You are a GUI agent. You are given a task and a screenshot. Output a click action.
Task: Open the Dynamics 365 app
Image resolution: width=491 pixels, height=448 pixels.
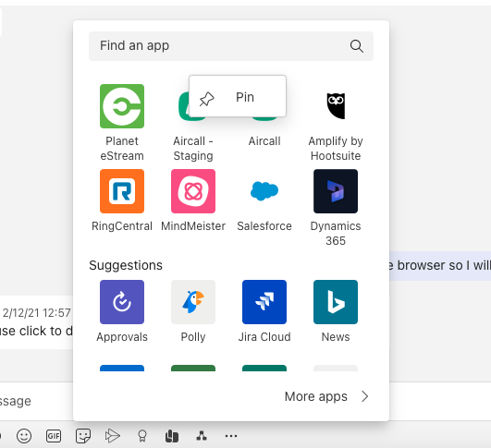(336, 191)
